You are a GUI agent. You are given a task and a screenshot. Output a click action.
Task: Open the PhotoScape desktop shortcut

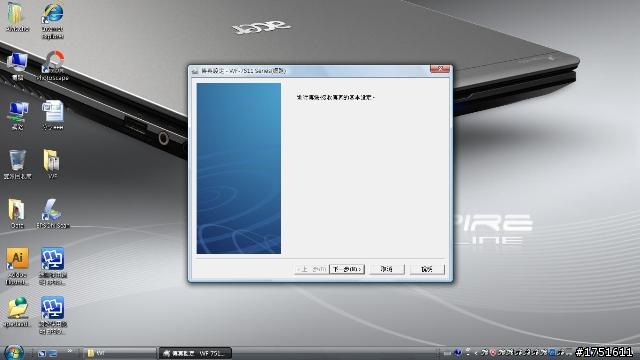pos(53,65)
